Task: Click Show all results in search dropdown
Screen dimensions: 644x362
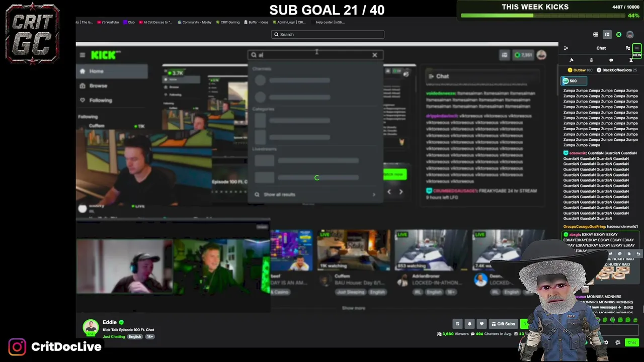Action: [314, 195]
